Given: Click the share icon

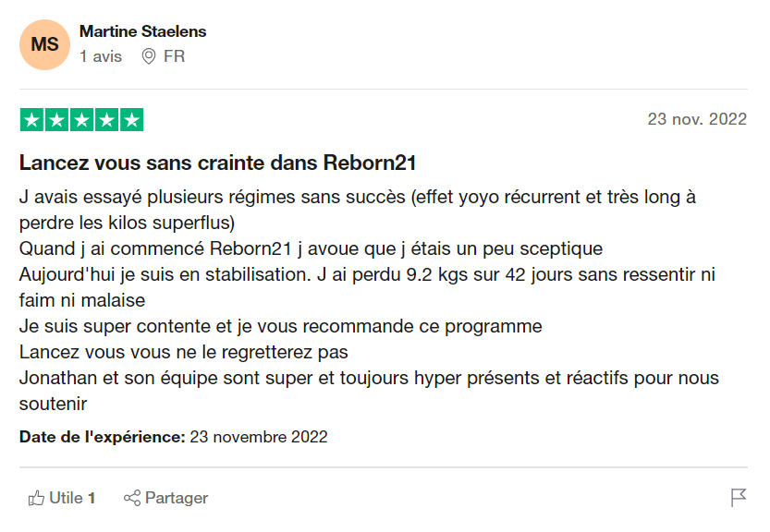Looking at the screenshot, I should point(132,499).
